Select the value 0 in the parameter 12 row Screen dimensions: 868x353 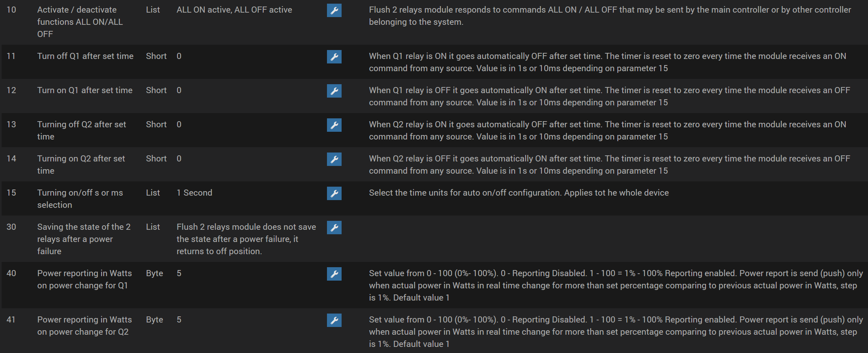179,90
